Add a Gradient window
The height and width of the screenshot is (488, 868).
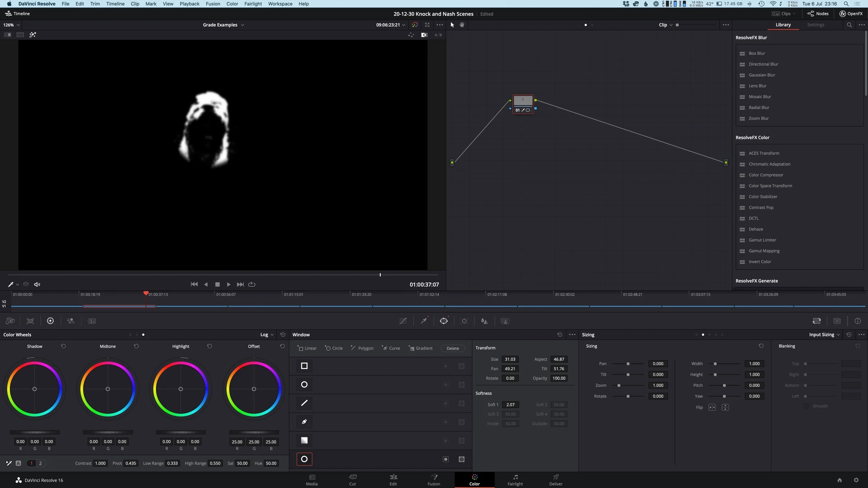[x=420, y=348]
